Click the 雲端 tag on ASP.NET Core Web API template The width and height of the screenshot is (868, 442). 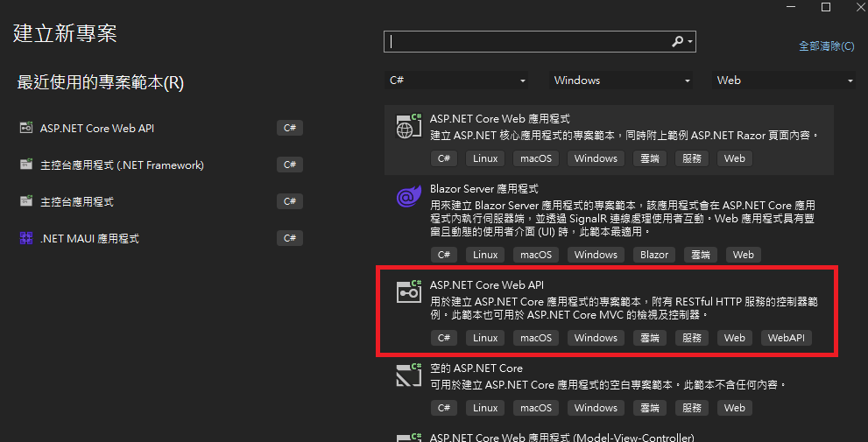pyautogui.click(x=650, y=338)
